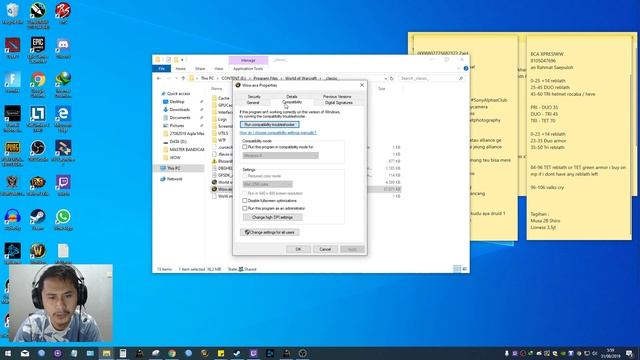Select Pictures in the navigation pane
This screenshot has width=640, height=360.
coord(177,126)
